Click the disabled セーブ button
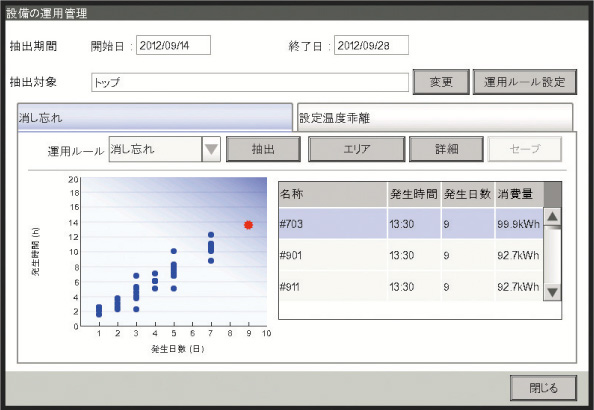The image size is (594, 410). pos(525,149)
